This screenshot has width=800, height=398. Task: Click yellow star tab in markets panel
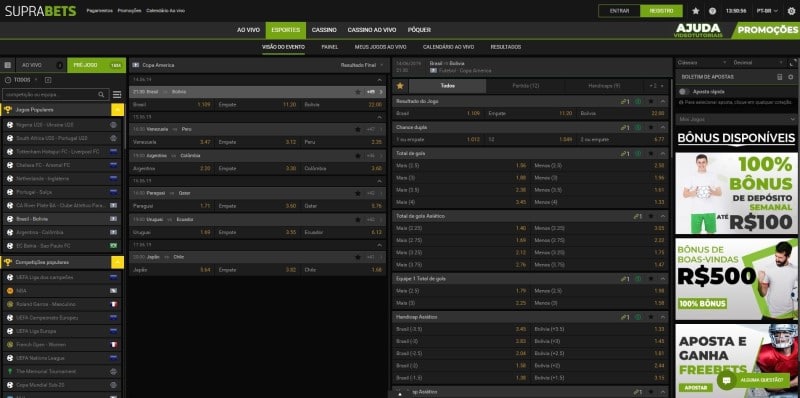[400, 86]
